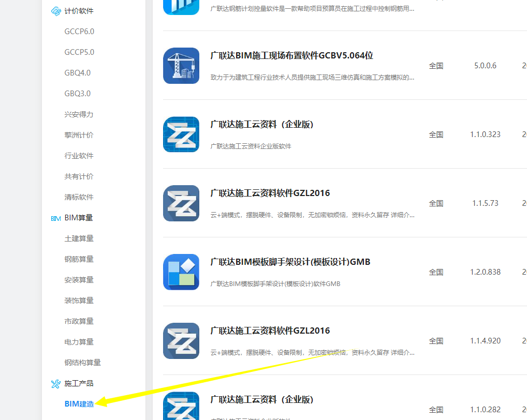
Task: Open 广联达BIM模板脚手架设计(模板设计)GMB title
Action: pos(290,262)
